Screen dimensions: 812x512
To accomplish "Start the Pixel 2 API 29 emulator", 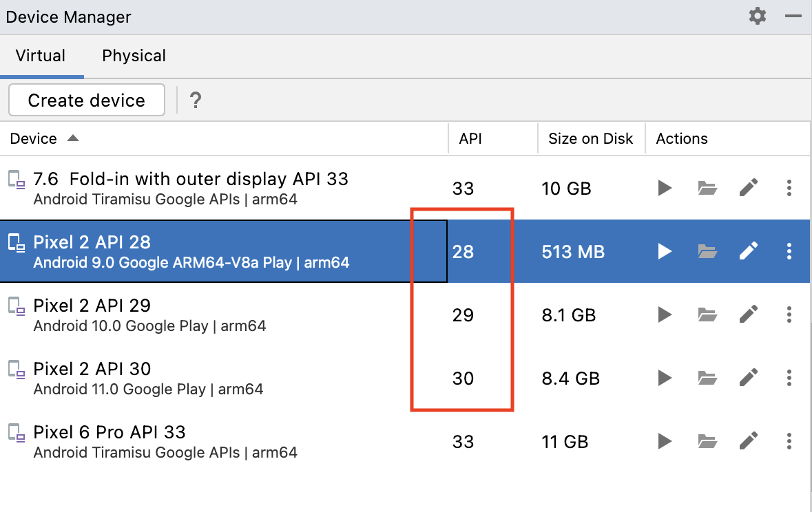I will 665,314.
